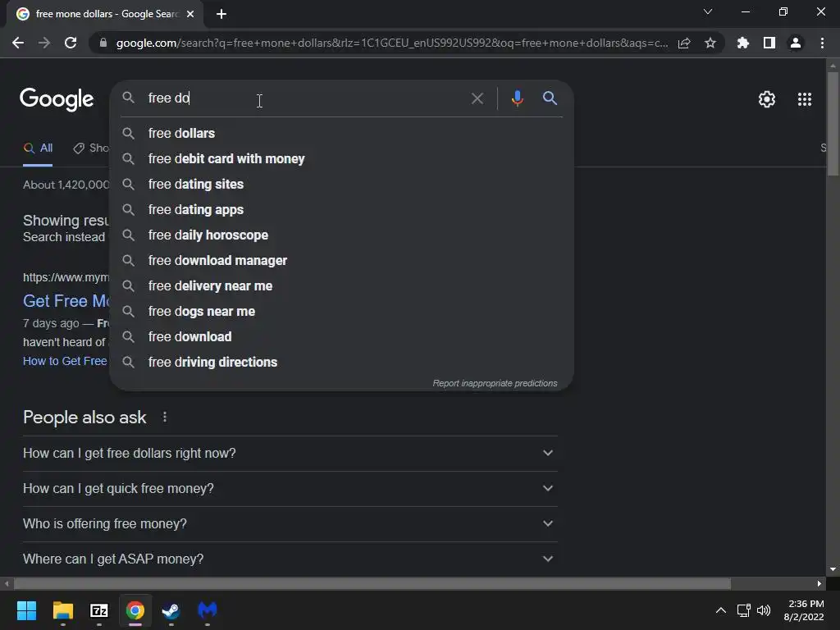Screen dimensions: 840x630
Task: Open Malwarebytes from taskbar
Action: pyautogui.click(x=208, y=610)
